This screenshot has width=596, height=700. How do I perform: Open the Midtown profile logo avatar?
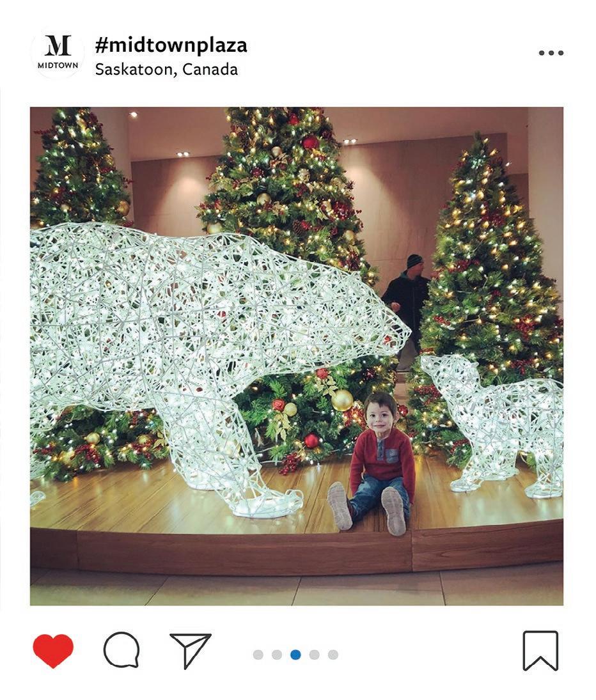(58, 54)
